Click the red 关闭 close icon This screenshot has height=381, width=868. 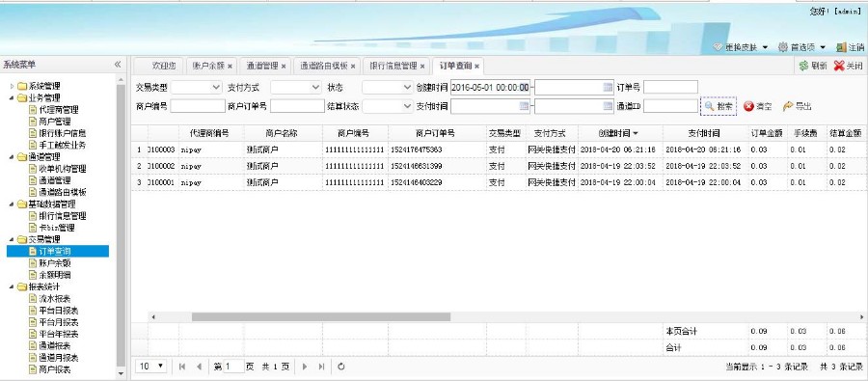[x=839, y=66]
